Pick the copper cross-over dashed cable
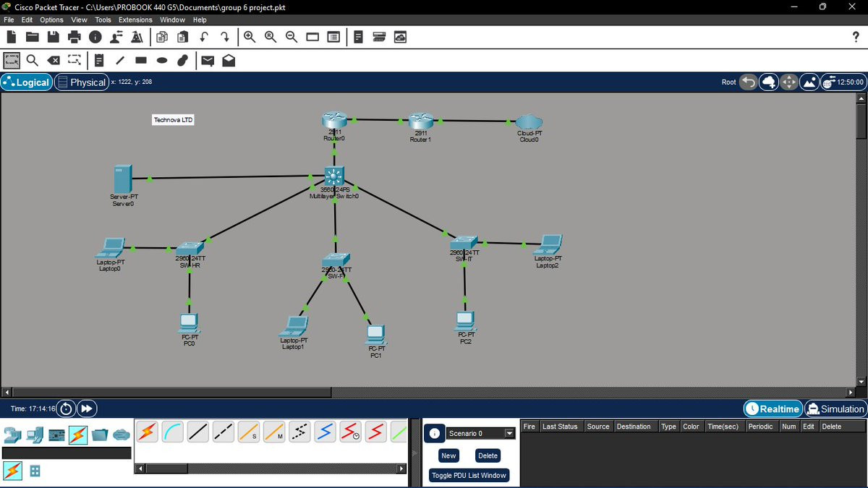The height and width of the screenshot is (488, 868). coord(223,432)
